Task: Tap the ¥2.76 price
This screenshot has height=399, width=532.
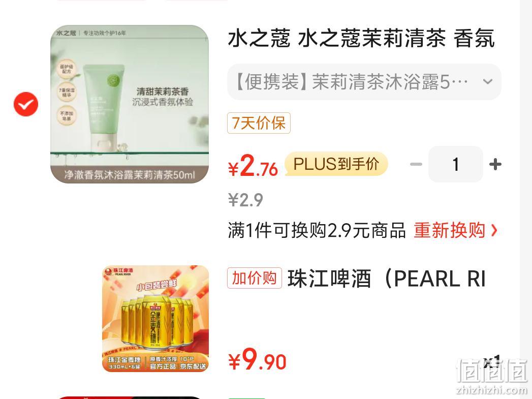Action: coord(253,166)
